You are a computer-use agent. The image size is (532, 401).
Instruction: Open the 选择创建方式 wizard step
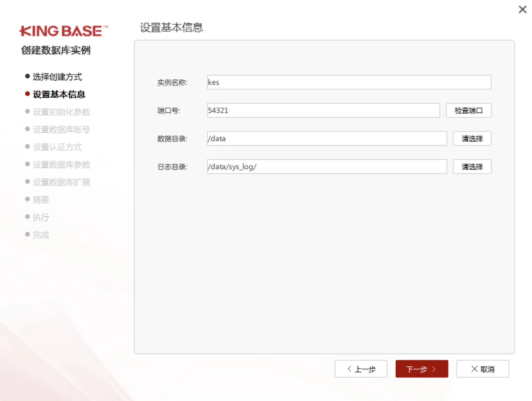(57, 76)
